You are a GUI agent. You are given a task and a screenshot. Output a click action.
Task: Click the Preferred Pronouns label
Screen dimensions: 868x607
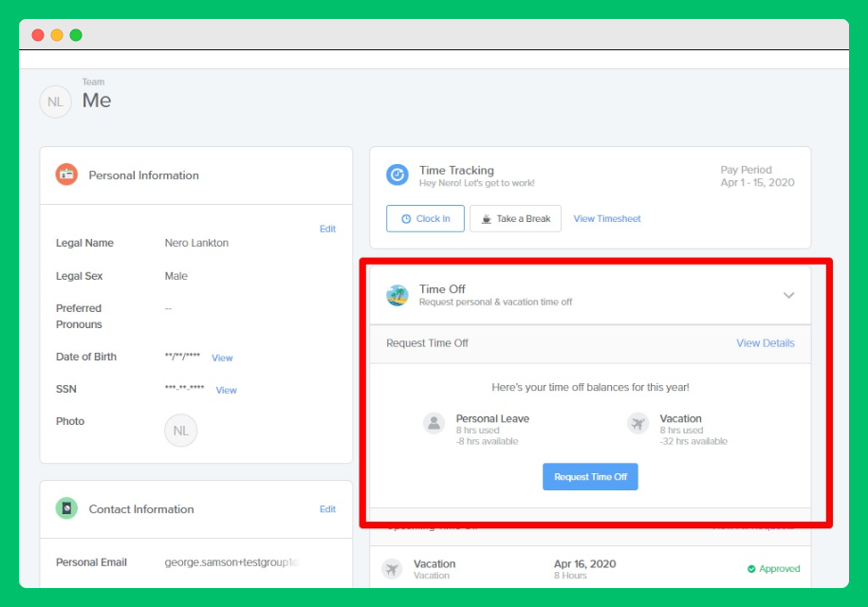(79, 316)
